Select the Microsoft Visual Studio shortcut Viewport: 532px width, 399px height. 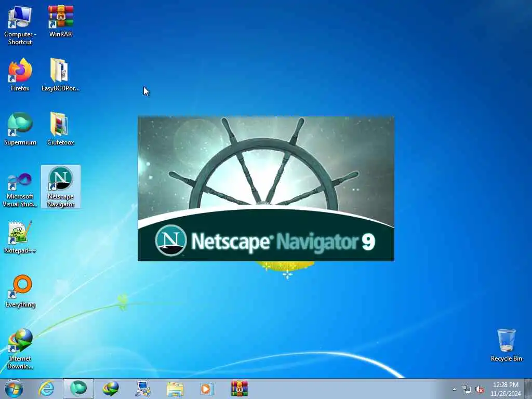click(x=20, y=190)
